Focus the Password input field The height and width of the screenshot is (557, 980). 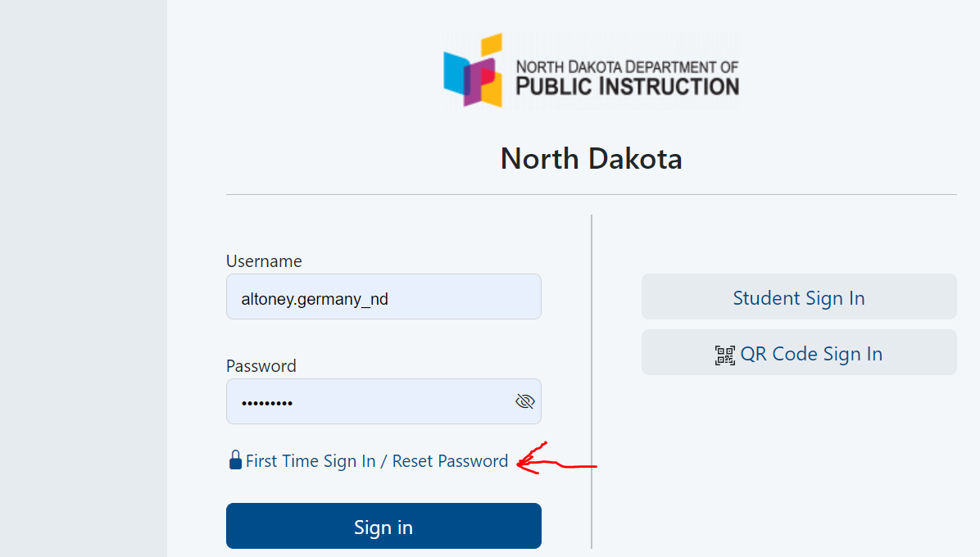pos(383,401)
